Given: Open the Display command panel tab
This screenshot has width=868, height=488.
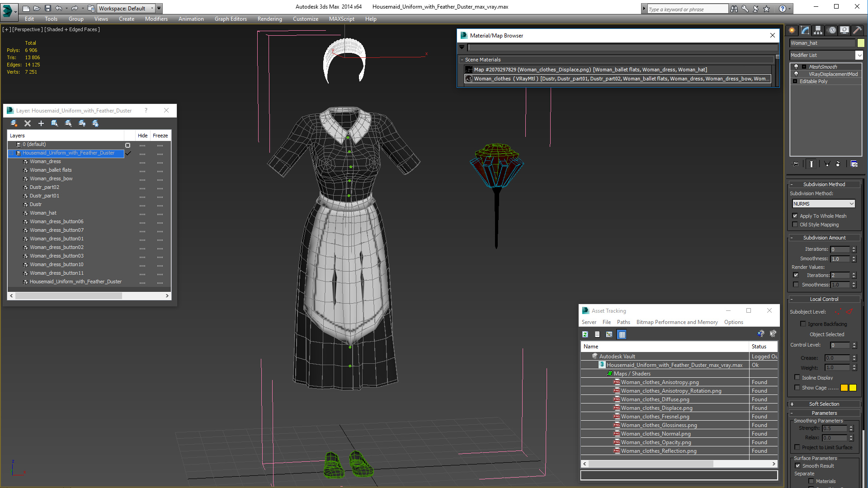Looking at the screenshot, I should pos(844,30).
